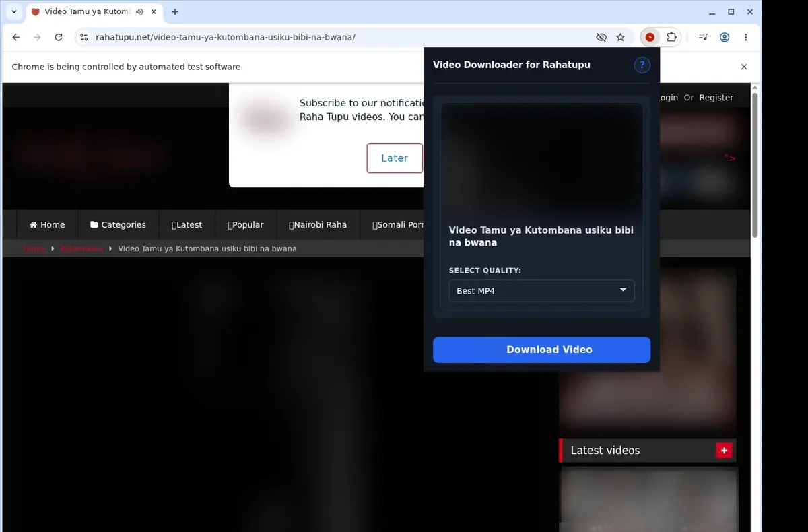
Task: Expand Latest videos with the red plus icon
Action: [x=724, y=451]
